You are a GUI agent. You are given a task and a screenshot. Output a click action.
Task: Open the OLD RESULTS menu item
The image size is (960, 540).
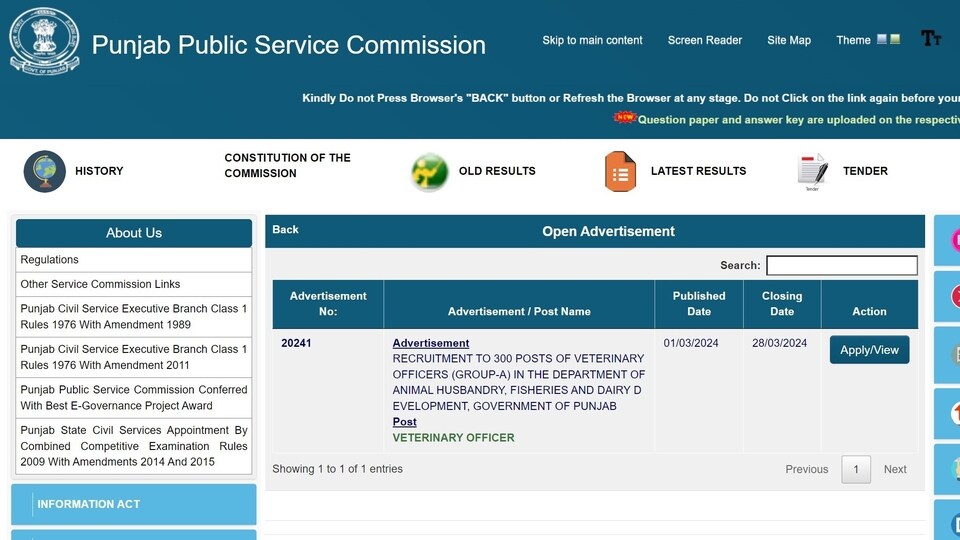click(x=497, y=171)
